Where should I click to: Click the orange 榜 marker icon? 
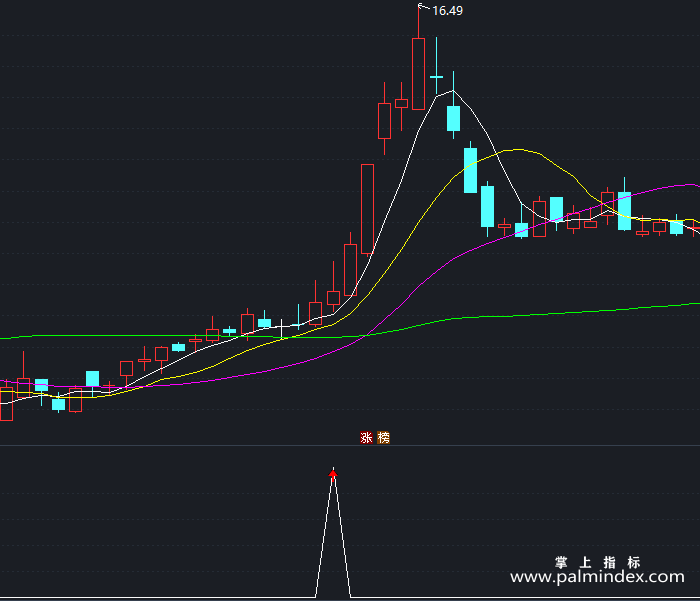(x=383, y=438)
